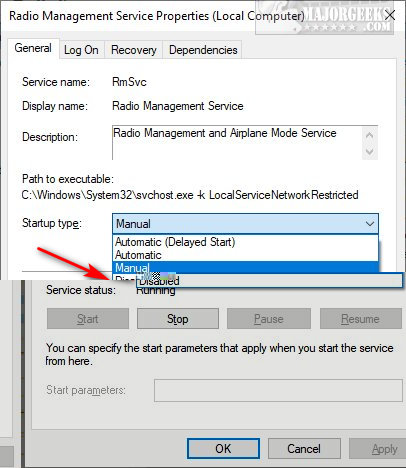Dismiss the dialog with Cancel
Image resolution: width=406 pixels, height=468 pixels.
point(304,448)
